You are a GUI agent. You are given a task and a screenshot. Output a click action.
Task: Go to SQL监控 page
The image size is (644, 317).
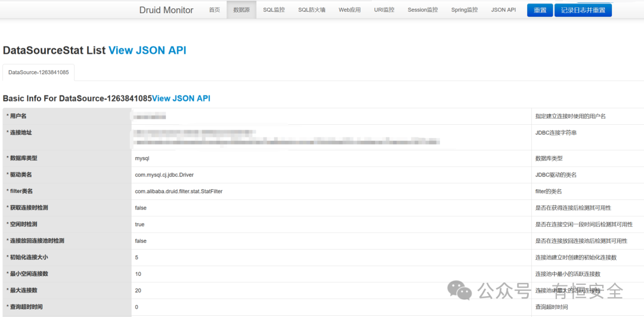pos(274,10)
